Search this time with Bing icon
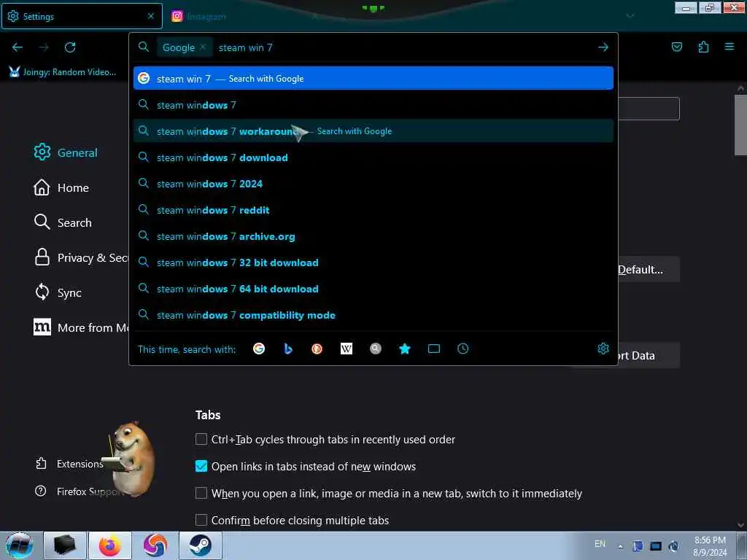 tap(287, 349)
